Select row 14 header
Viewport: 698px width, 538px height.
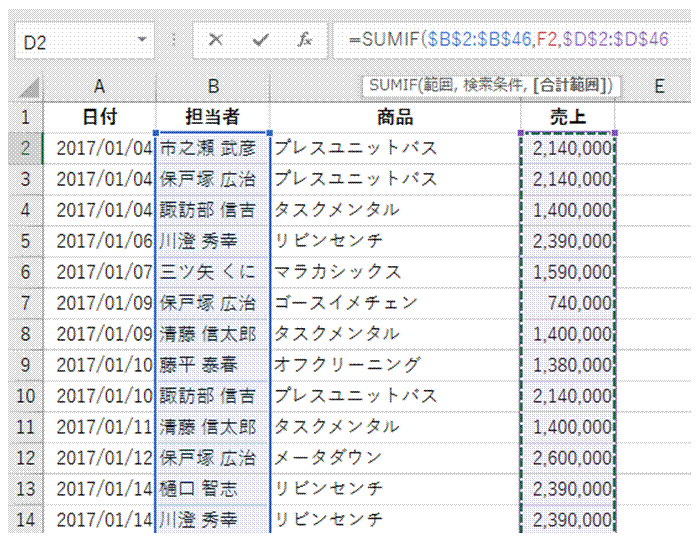[x=25, y=519]
